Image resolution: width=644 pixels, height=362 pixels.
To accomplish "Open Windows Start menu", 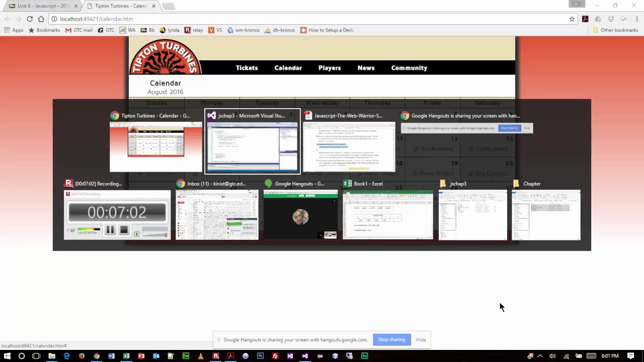I will (x=7, y=356).
